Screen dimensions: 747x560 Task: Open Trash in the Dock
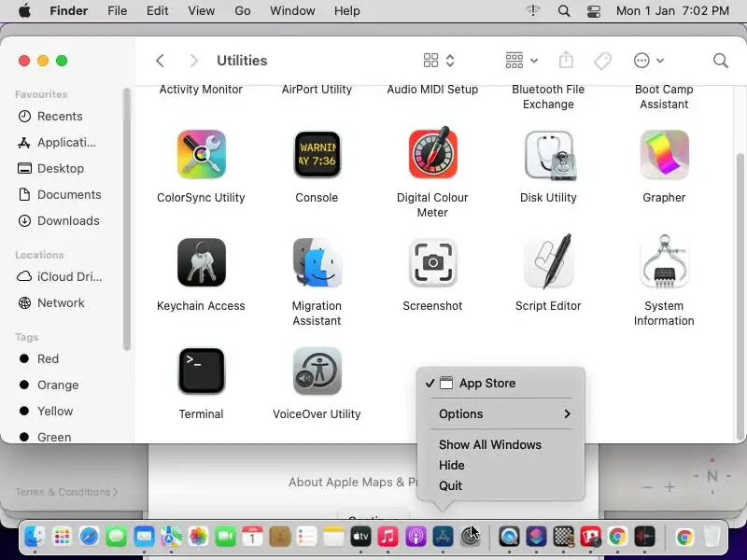click(712, 537)
